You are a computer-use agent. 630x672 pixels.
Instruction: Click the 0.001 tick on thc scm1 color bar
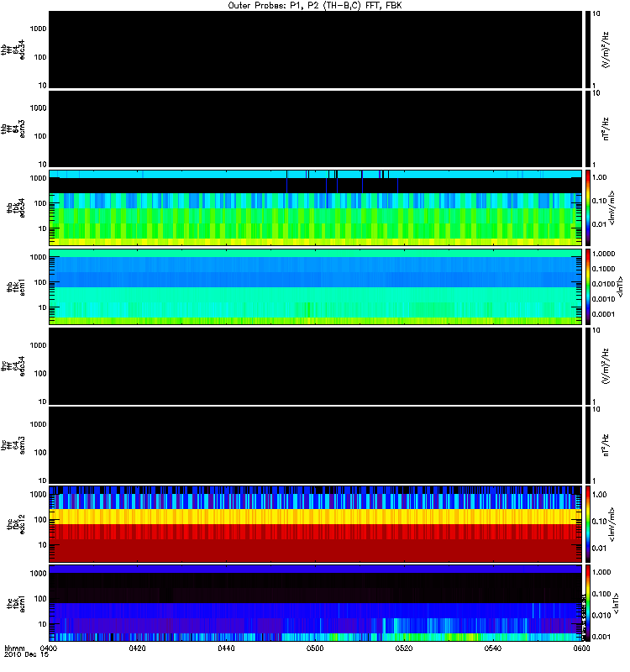(x=601, y=637)
